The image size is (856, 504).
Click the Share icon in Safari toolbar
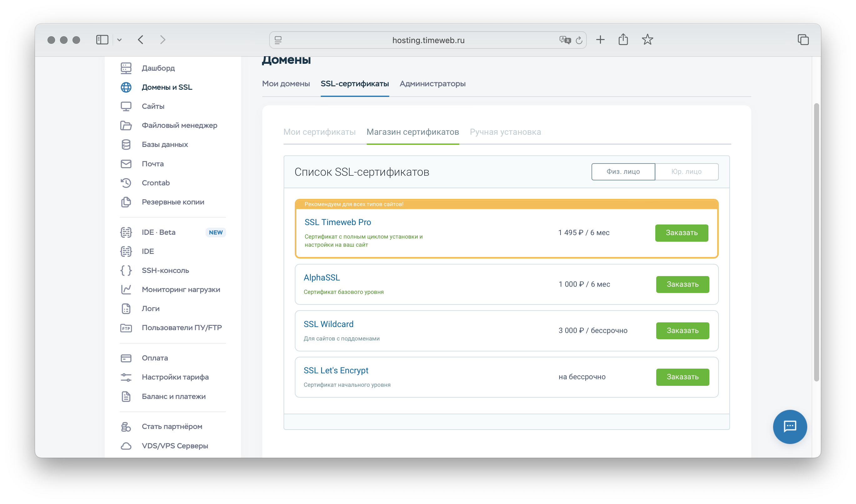(x=623, y=39)
